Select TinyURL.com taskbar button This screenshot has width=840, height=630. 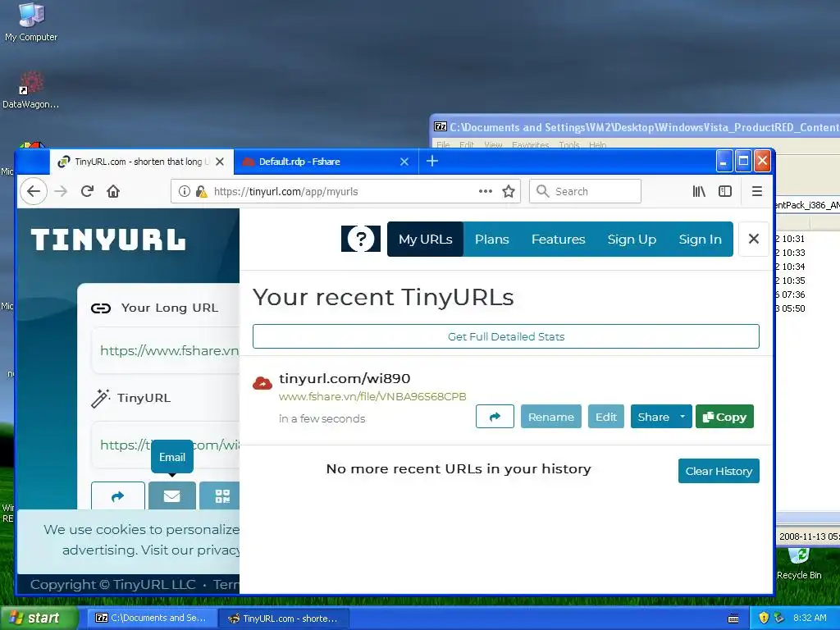pos(283,618)
